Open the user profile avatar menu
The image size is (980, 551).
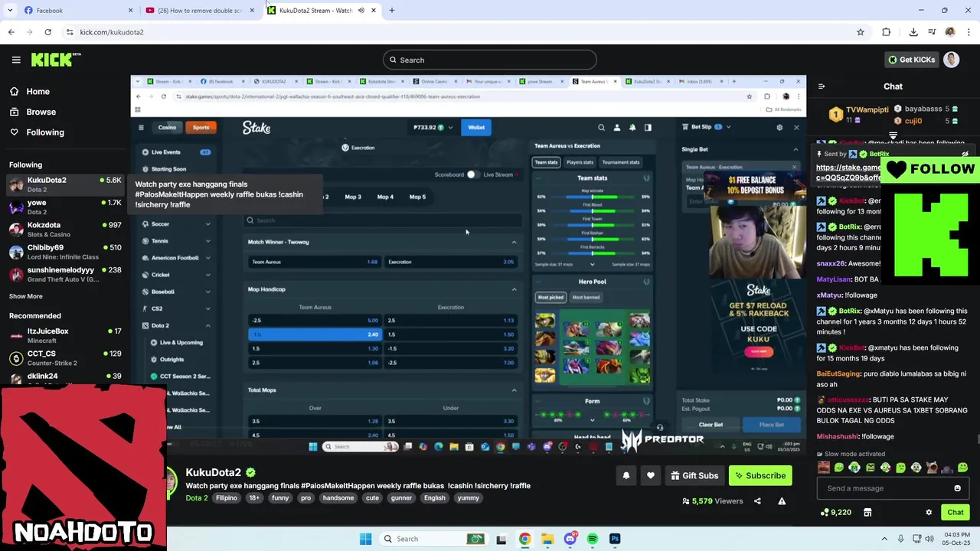(x=952, y=60)
